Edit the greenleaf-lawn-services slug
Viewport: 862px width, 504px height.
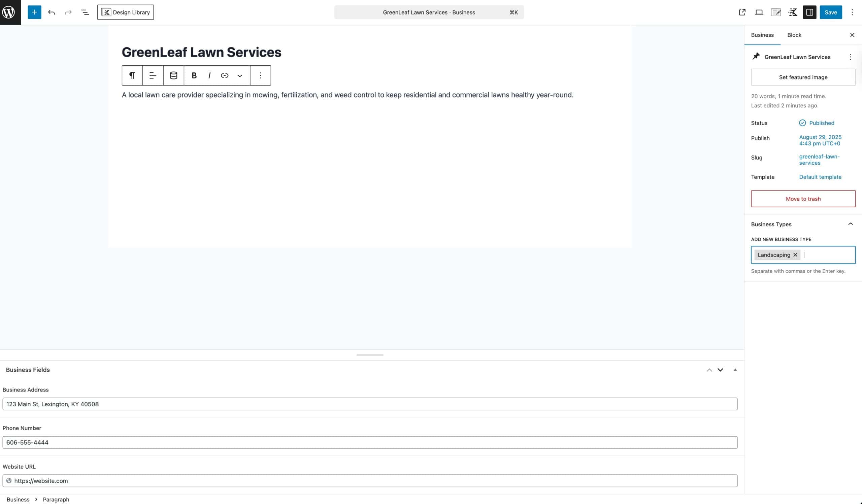pos(819,160)
